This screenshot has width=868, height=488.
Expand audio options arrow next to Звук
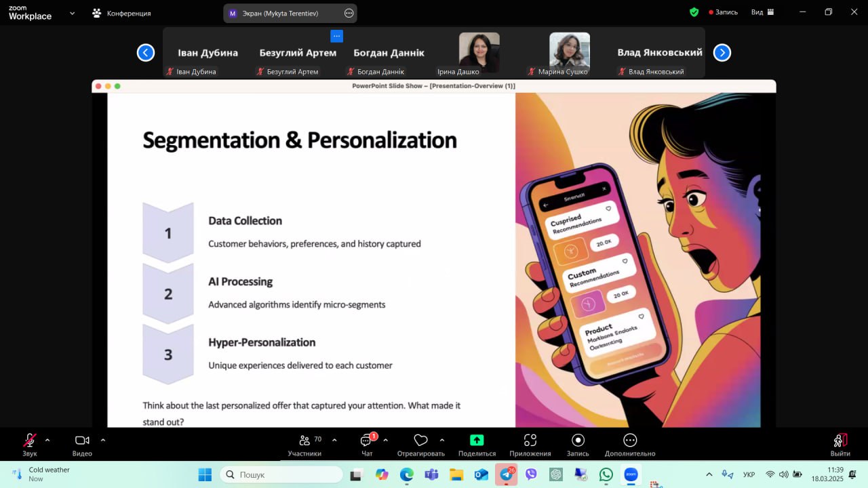pos(47,440)
